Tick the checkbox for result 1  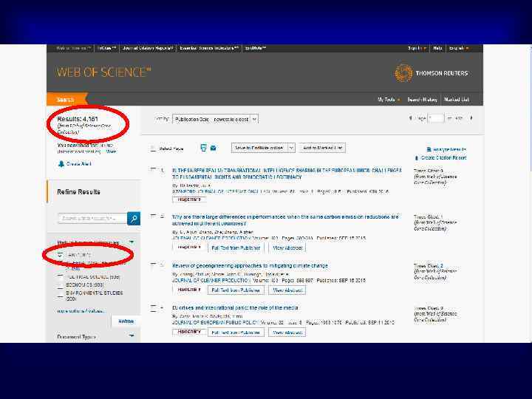pos(154,169)
